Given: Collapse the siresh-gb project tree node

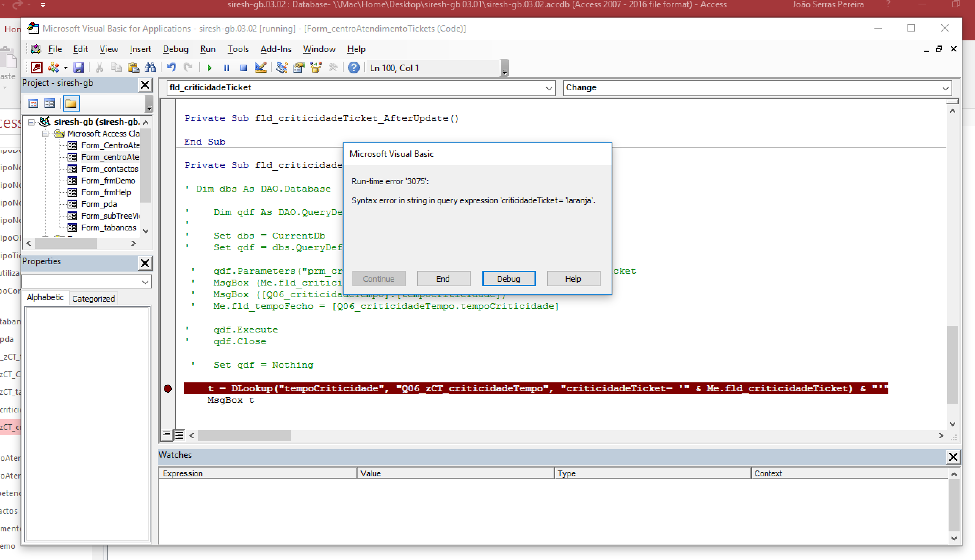Looking at the screenshot, I should 31,122.
